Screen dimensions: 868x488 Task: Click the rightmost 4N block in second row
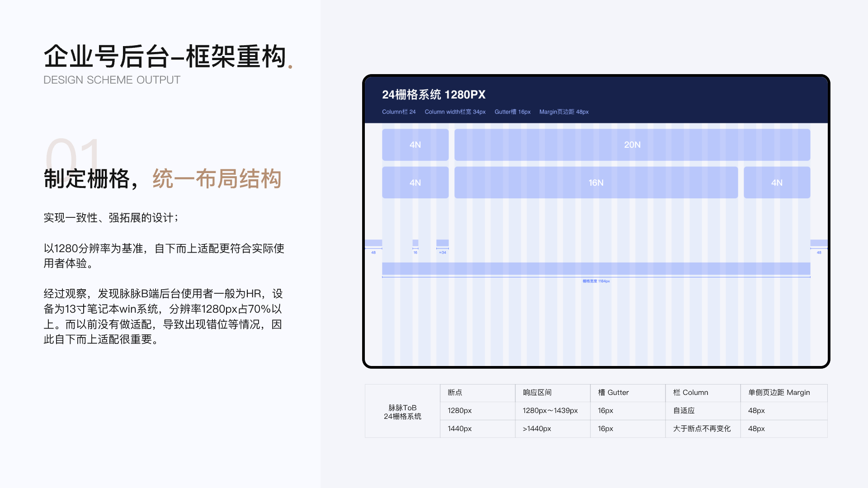777,183
